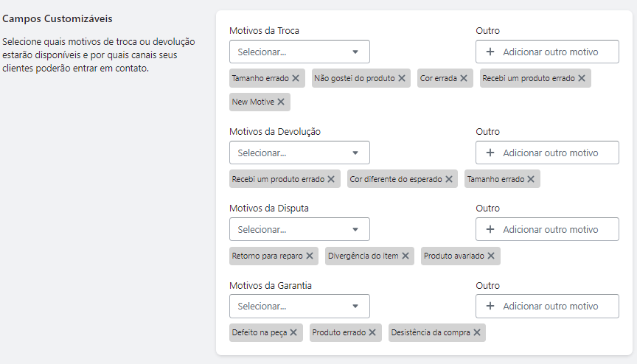Click 'Adicionar outro motivo' for Disputa
This screenshot has width=637, height=364.
(547, 230)
